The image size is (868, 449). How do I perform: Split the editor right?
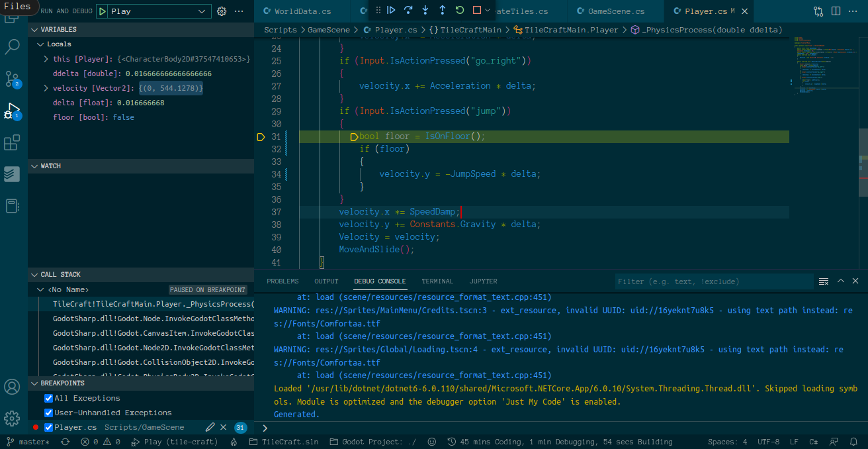(x=836, y=11)
